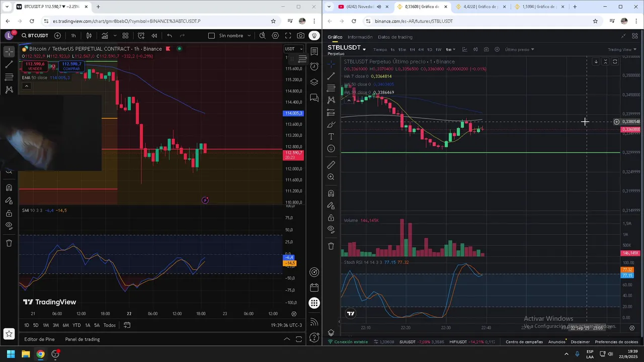The image size is (644, 362).
Task: Take a screenshot with Binance chart camera icon
Action: [486, 50]
